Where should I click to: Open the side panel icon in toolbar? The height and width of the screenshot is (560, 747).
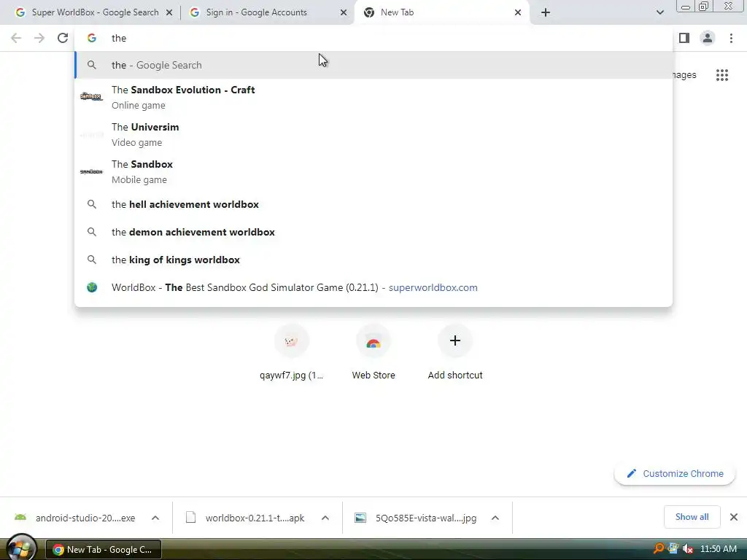point(684,38)
